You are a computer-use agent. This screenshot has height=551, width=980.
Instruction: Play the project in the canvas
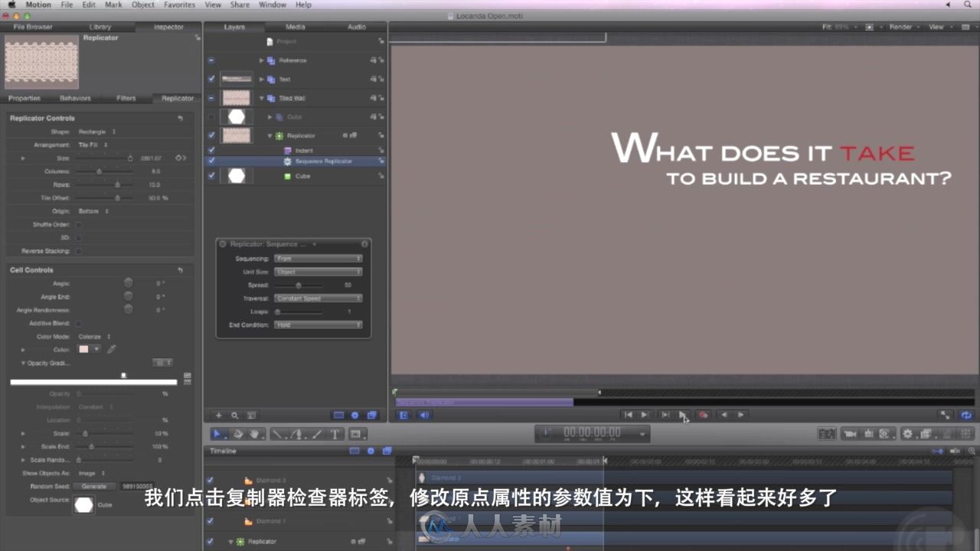tap(683, 416)
